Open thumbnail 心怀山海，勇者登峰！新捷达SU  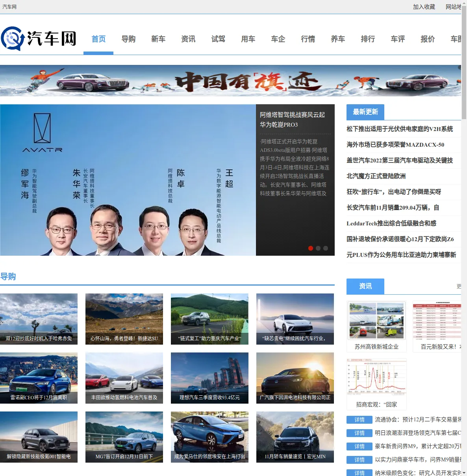tap(124, 319)
